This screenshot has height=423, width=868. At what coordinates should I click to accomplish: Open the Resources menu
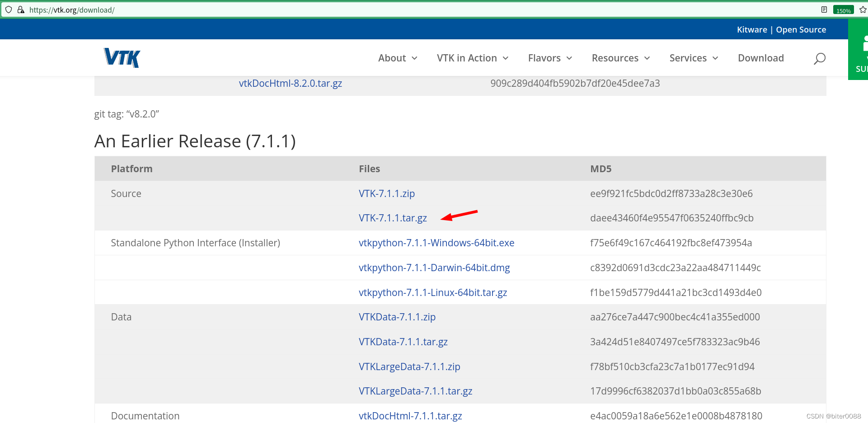click(615, 58)
